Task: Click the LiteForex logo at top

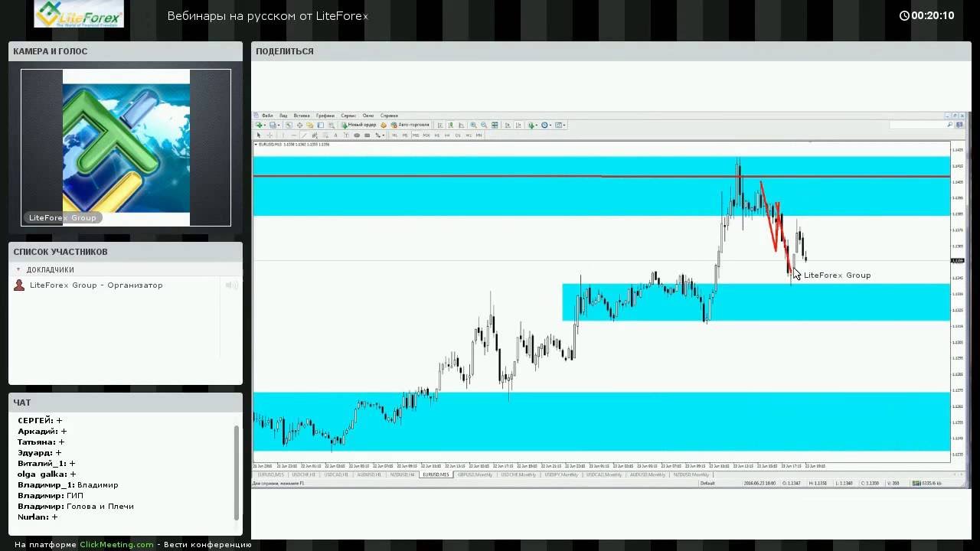Action: 79,14
